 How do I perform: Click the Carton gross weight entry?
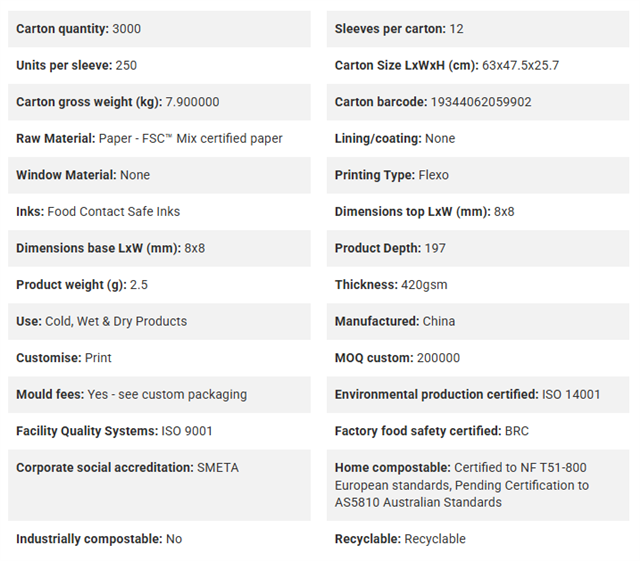(x=159, y=102)
